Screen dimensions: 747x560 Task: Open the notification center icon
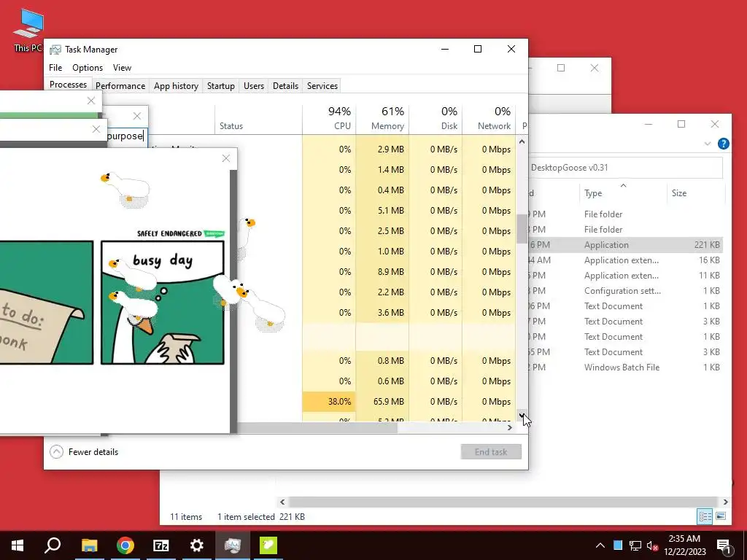click(724, 546)
